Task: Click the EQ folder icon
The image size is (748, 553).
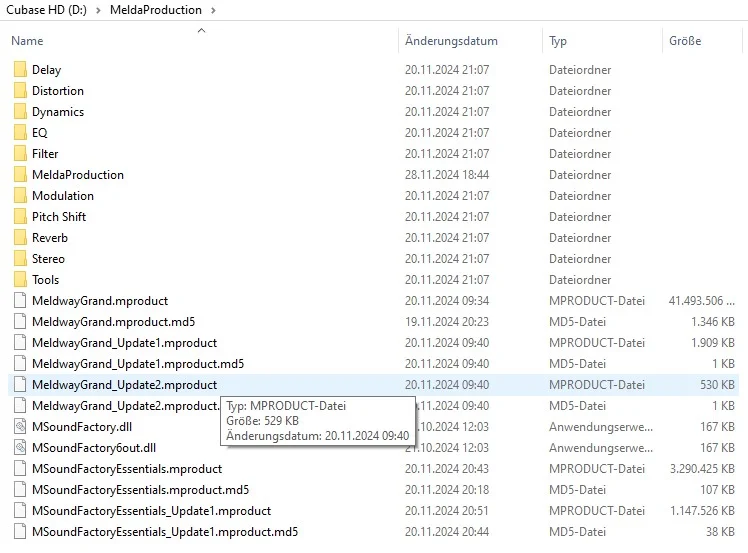Action: (x=20, y=133)
